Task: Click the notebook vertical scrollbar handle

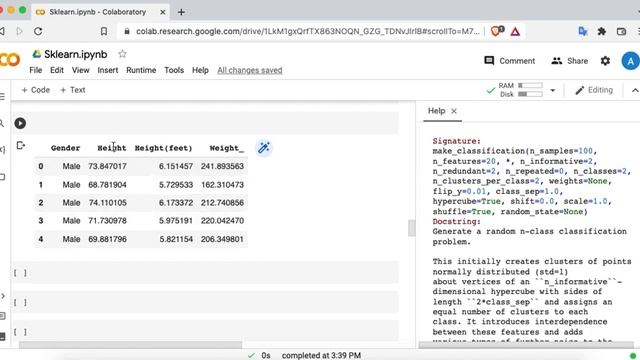Action: point(411,228)
